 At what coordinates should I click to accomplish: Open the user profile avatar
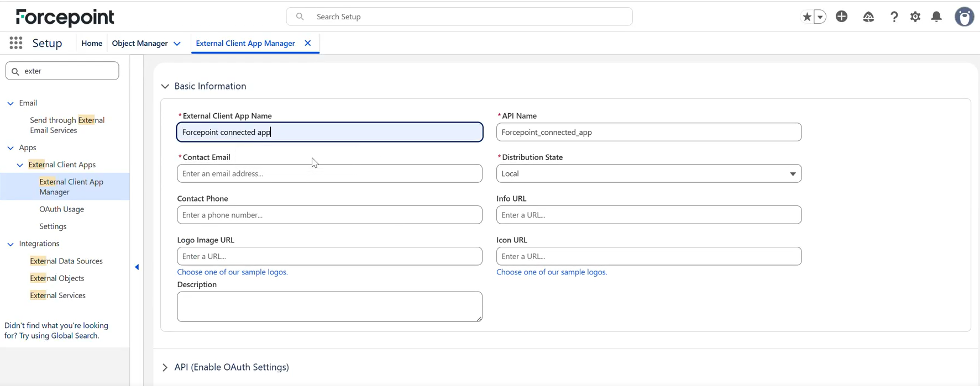point(965,17)
